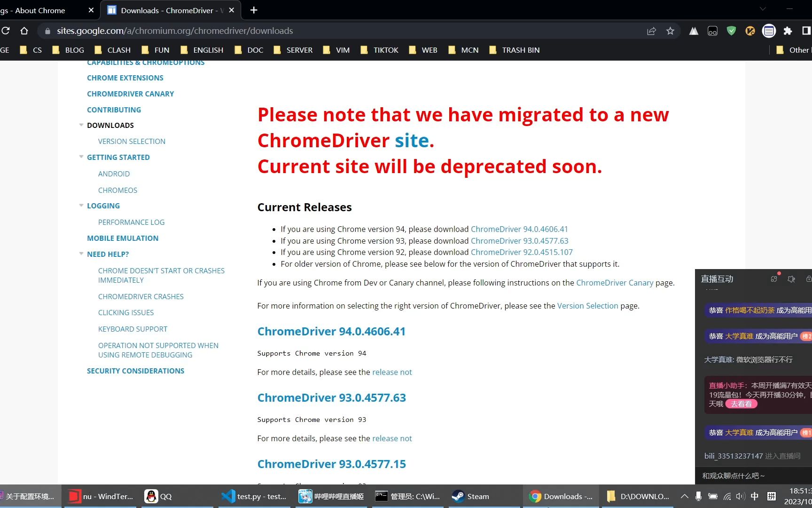Open the Extensions puzzle piece menu
This screenshot has width=812, height=508.
[x=788, y=31]
